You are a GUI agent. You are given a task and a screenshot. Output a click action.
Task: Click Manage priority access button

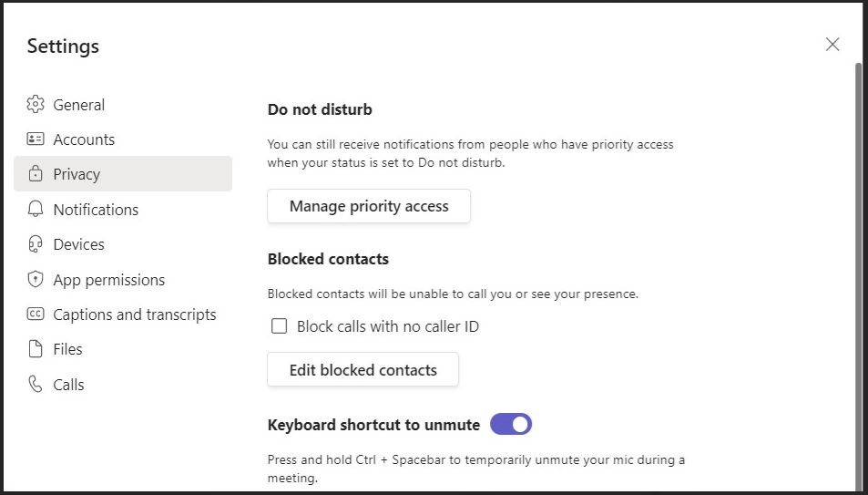click(x=369, y=206)
